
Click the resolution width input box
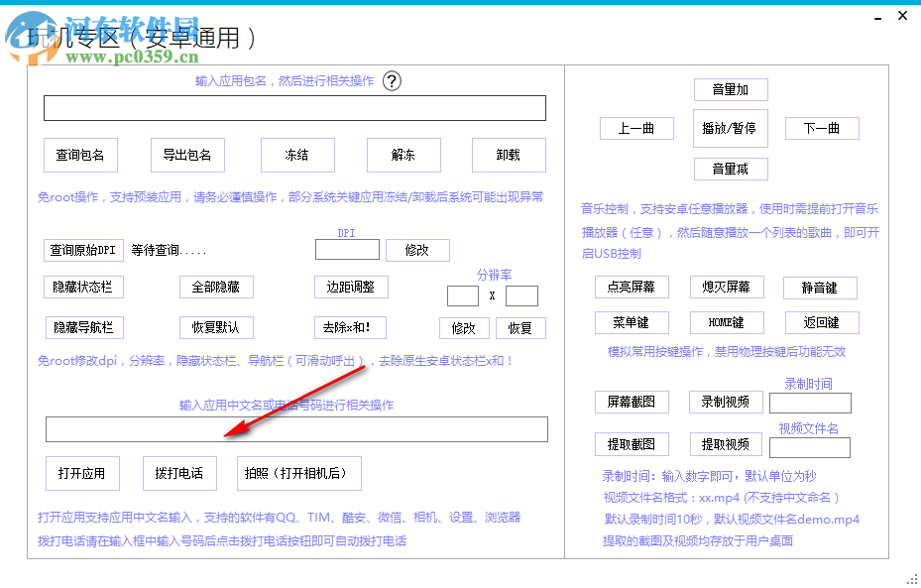pyautogui.click(x=463, y=296)
